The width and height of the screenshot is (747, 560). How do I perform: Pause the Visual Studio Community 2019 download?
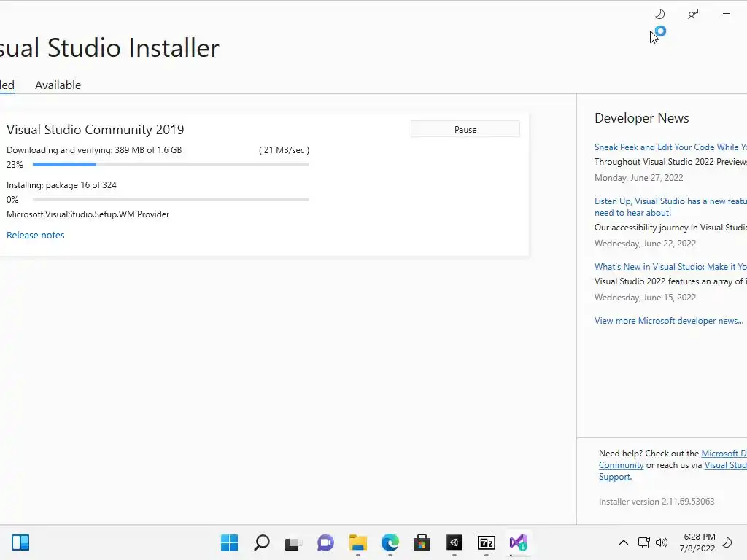click(465, 130)
